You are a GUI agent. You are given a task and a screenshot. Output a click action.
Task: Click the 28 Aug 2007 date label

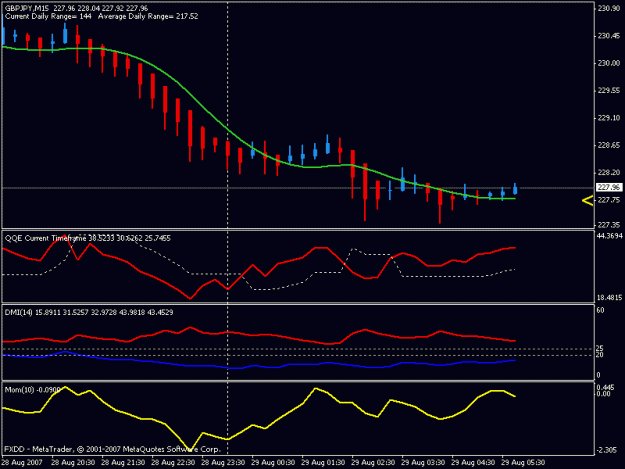(22, 463)
